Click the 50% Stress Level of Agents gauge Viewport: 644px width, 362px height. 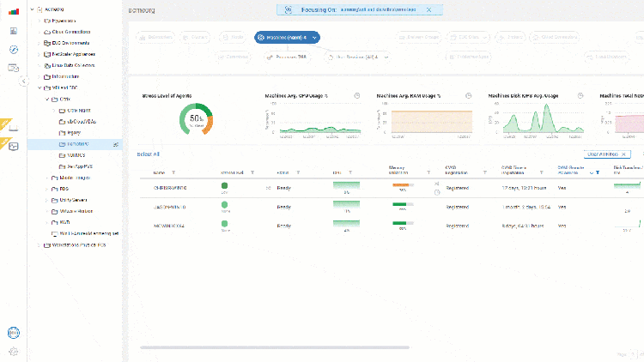coord(196,119)
